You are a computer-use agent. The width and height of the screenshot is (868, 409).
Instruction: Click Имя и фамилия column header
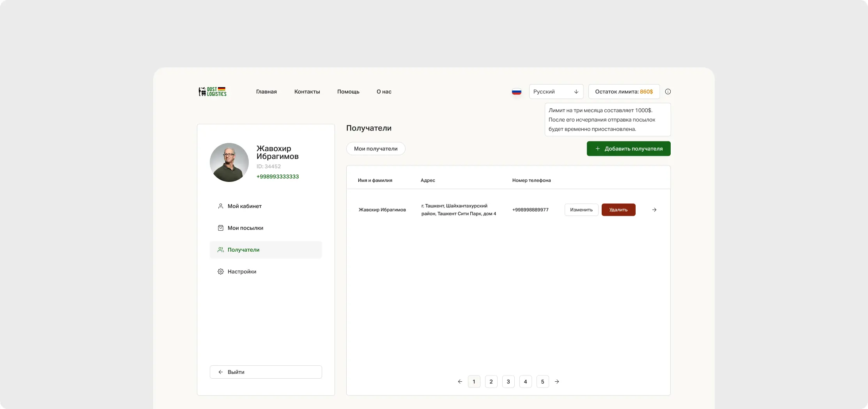[x=375, y=180]
